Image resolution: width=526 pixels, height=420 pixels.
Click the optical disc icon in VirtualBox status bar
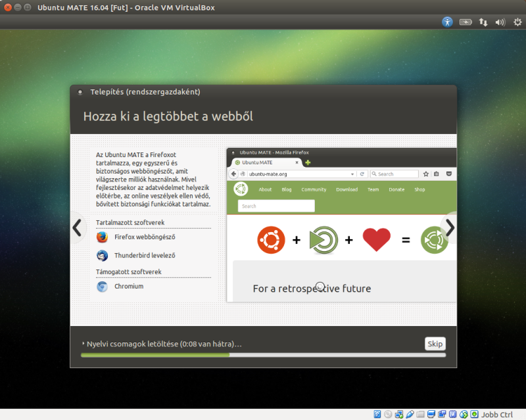click(x=388, y=414)
